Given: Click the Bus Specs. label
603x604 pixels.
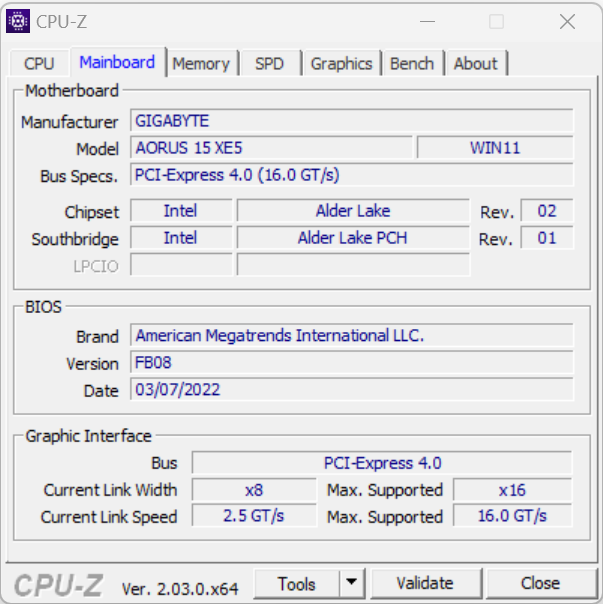Looking at the screenshot, I should 79,176.
